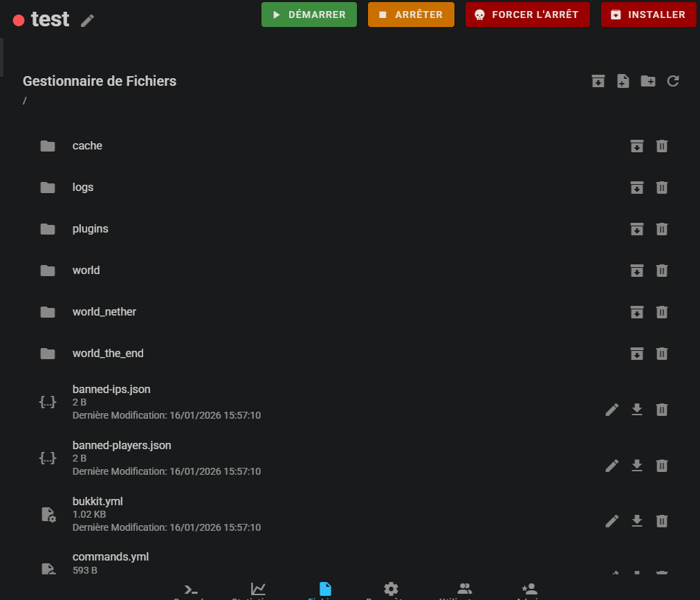The height and width of the screenshot is (600, 700).
Task: Click the new file icon in the header
Action: click(x=623, y=81)
